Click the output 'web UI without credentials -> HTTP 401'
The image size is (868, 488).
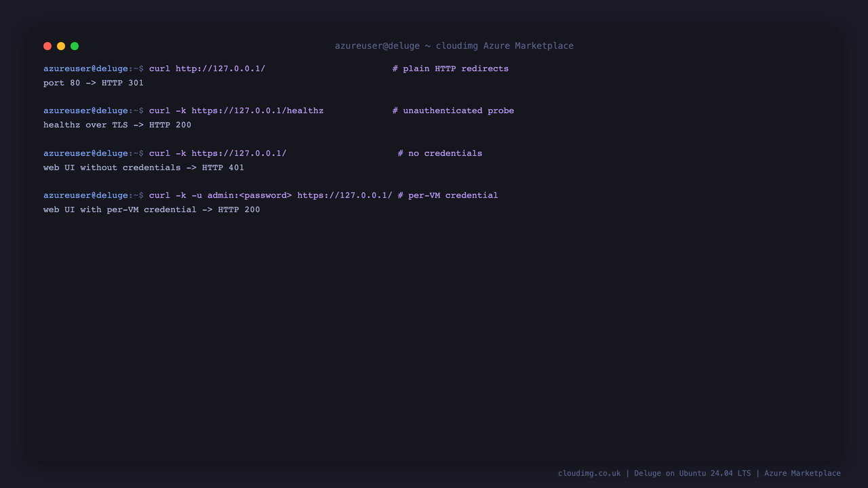pos(144,167)
